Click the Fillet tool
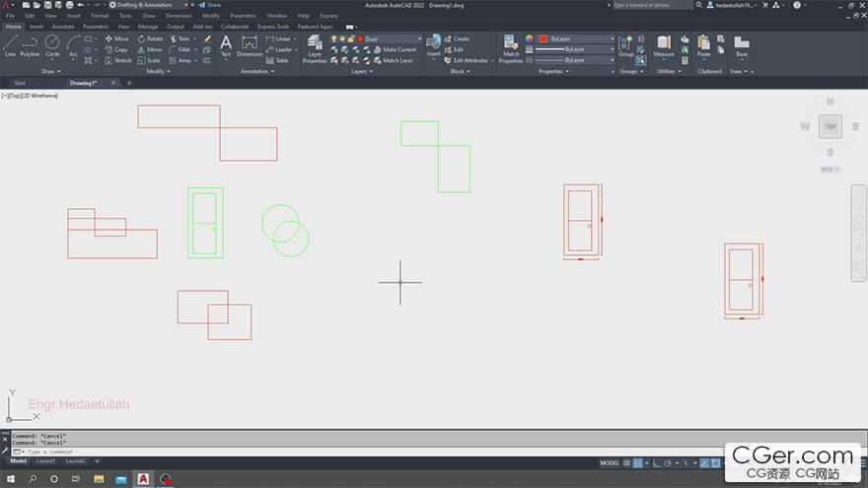 [180, 50]
